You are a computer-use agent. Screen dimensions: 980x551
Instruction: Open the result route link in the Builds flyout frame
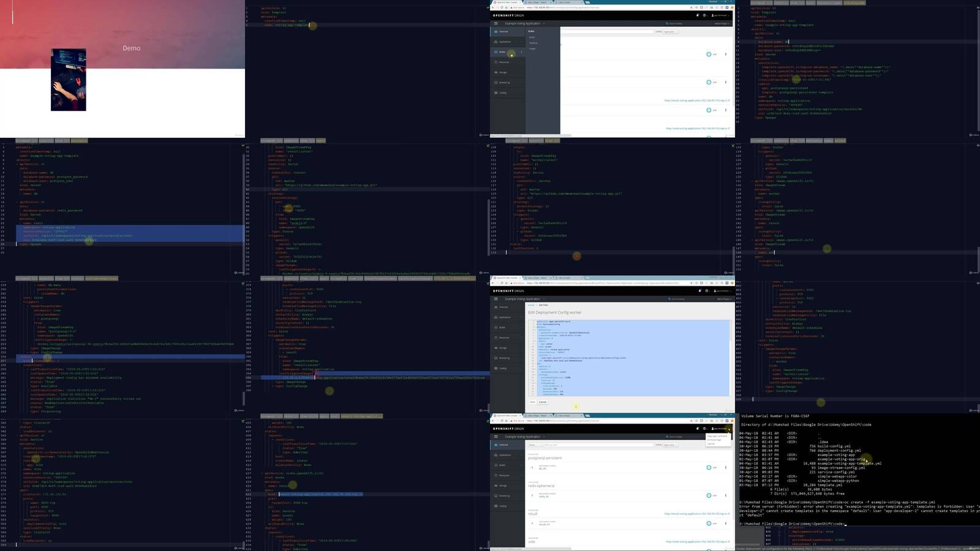tap(697, 100)
